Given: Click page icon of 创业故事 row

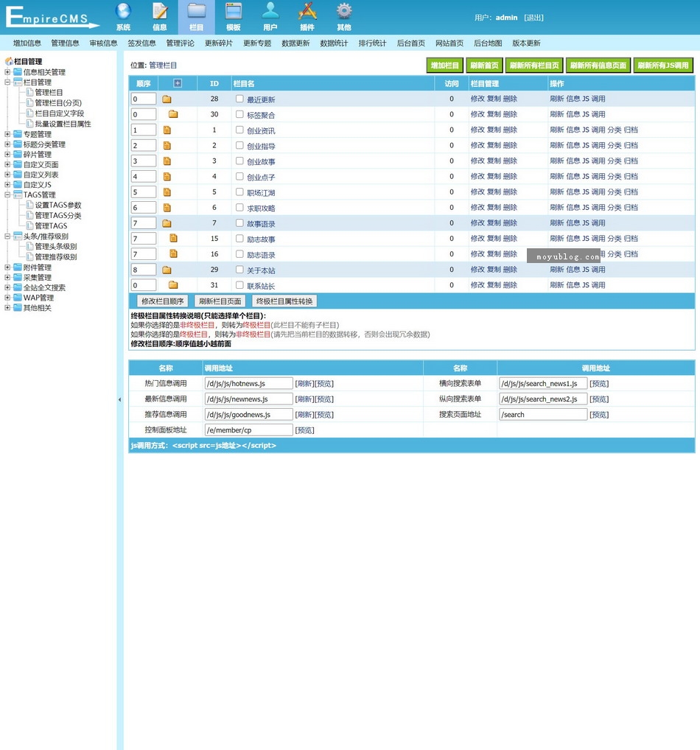Looking at the screenshot, I should click(x=167, y=161).
